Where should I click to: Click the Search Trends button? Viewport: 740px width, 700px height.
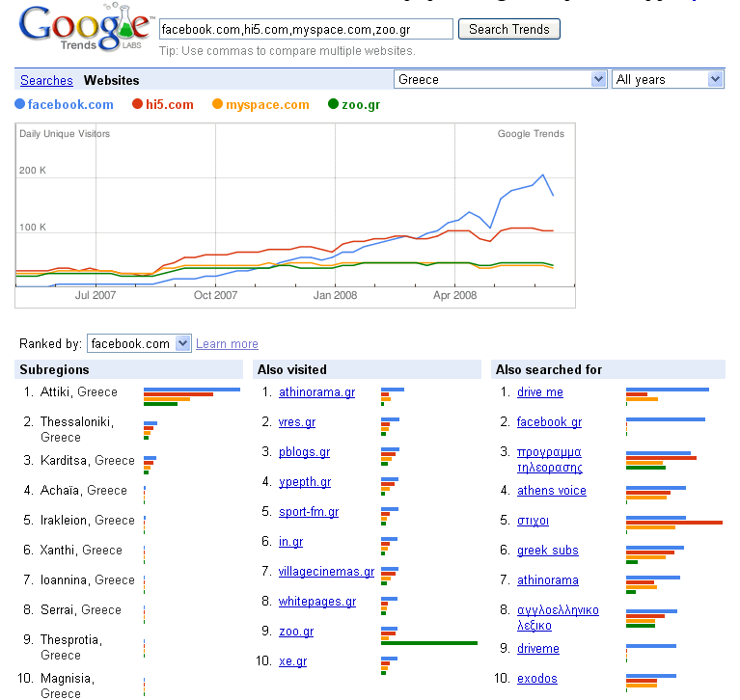(509, 29)
